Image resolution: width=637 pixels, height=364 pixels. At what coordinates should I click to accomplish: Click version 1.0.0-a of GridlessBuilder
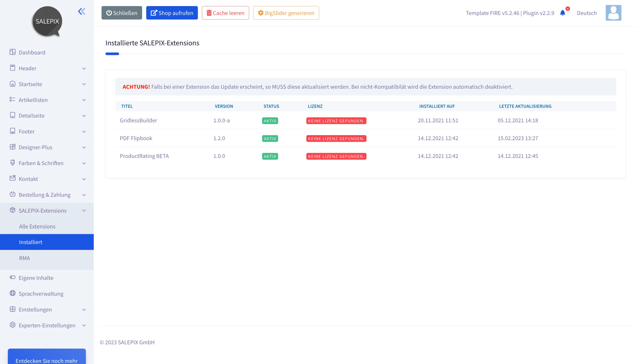click(x=222, y=120)
